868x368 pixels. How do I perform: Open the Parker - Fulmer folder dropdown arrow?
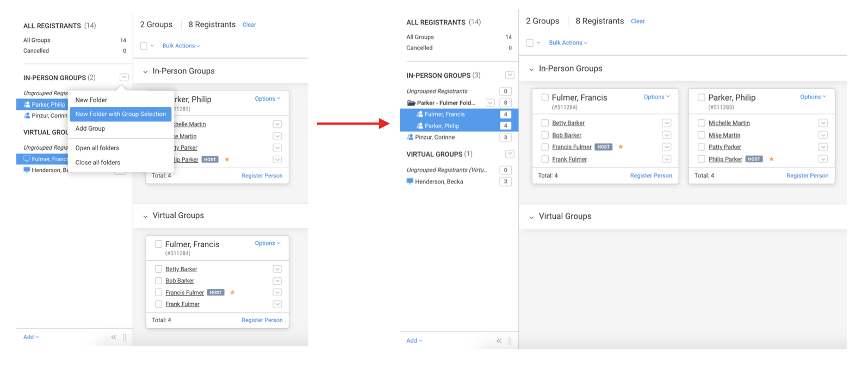point(490,103)
